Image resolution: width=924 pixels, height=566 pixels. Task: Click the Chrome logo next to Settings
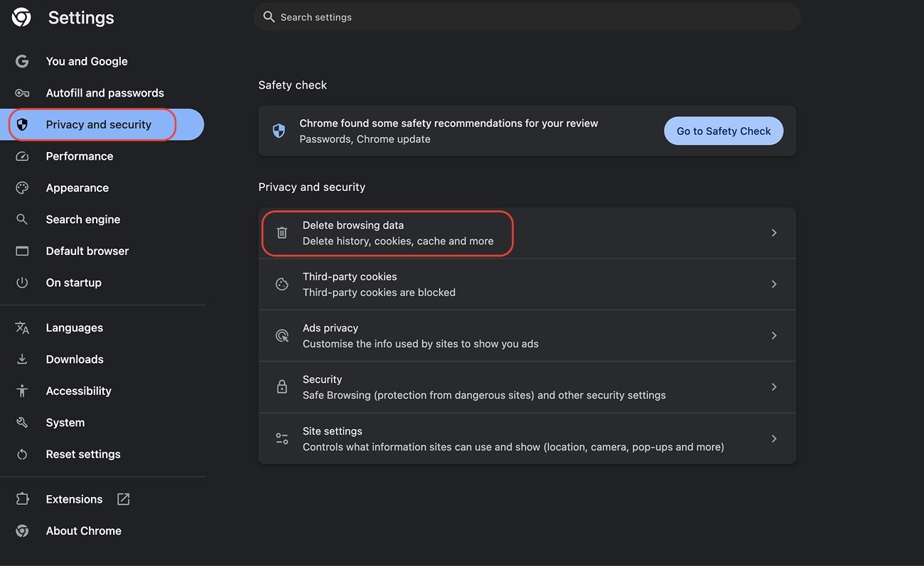pyautogui.click(x=21, y=16)
